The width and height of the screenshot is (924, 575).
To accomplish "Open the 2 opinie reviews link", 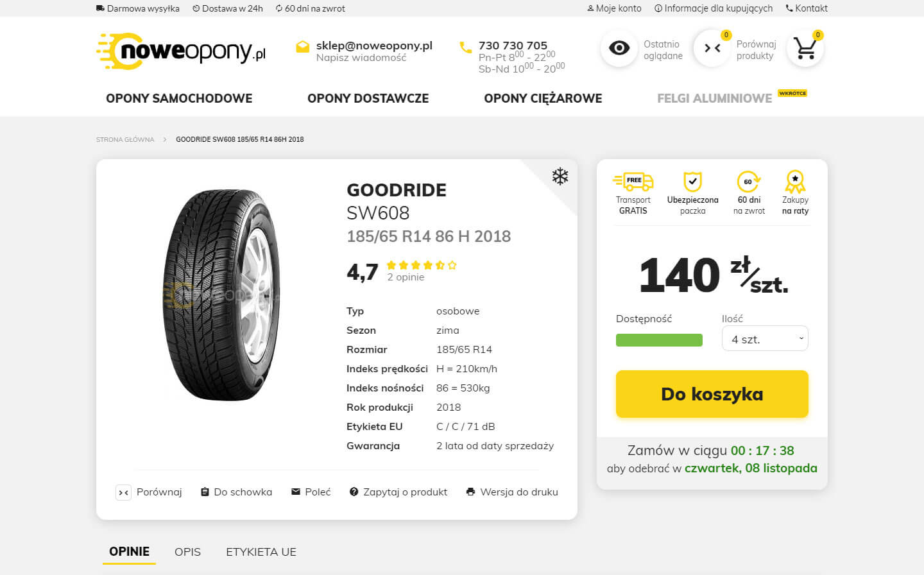I will [406, 277].
